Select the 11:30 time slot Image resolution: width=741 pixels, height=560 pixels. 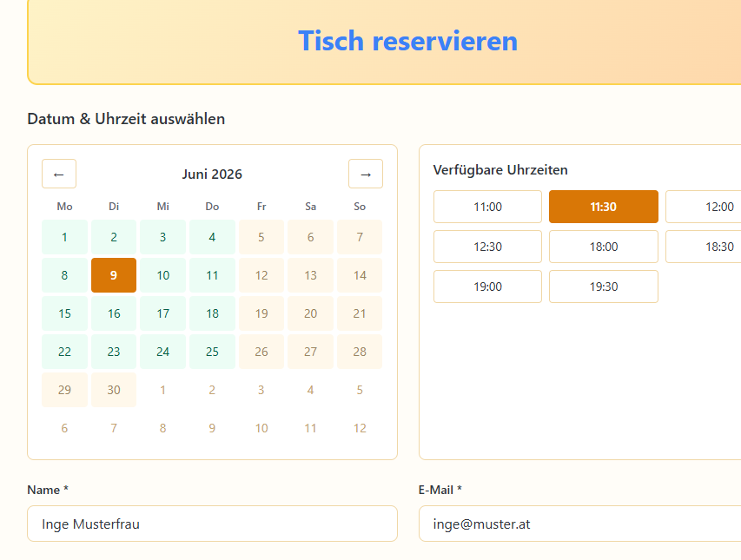click(x=604, y=207)
